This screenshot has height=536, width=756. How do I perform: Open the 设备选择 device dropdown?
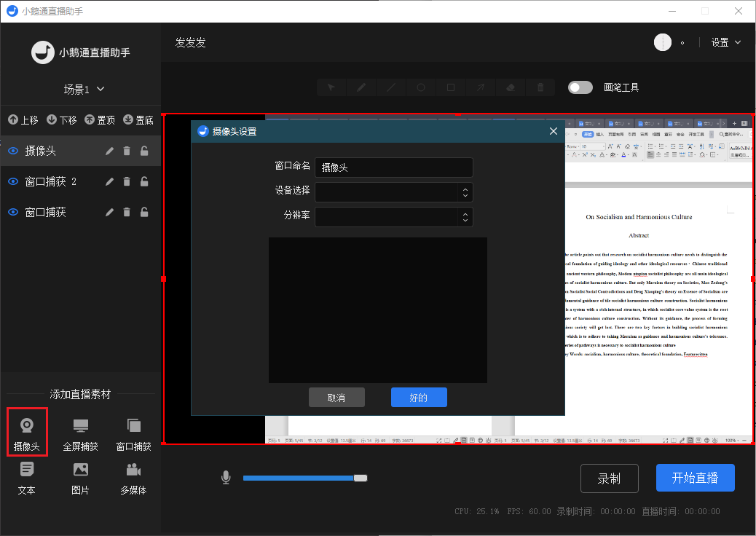click(394, 192)
